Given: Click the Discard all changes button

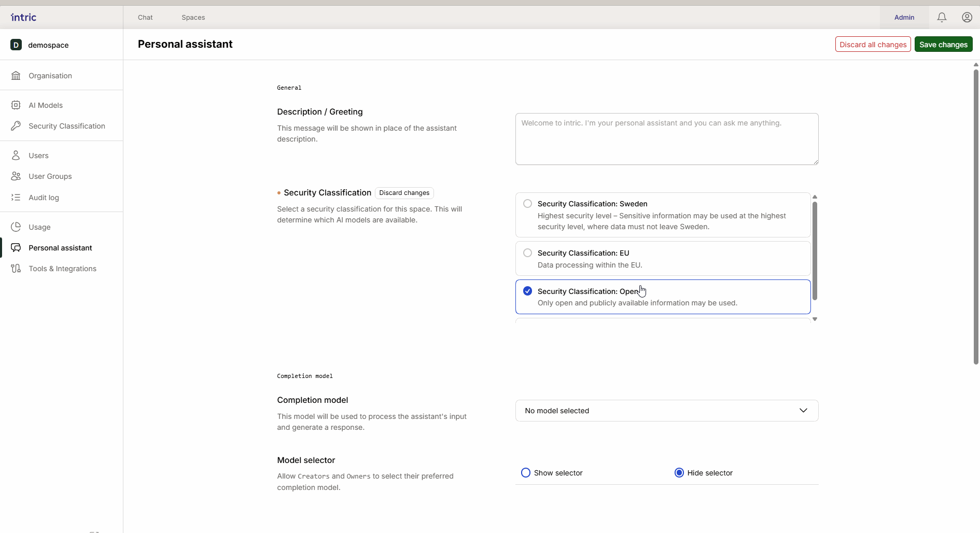Looking at the screenshot, I should pos(873,45).
